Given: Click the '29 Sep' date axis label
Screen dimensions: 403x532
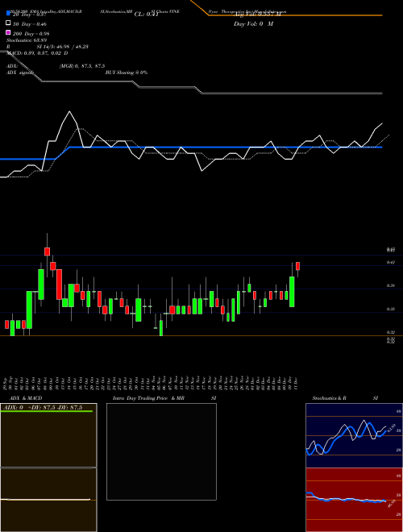Looking at the screenshot, I should pos(6,383).
